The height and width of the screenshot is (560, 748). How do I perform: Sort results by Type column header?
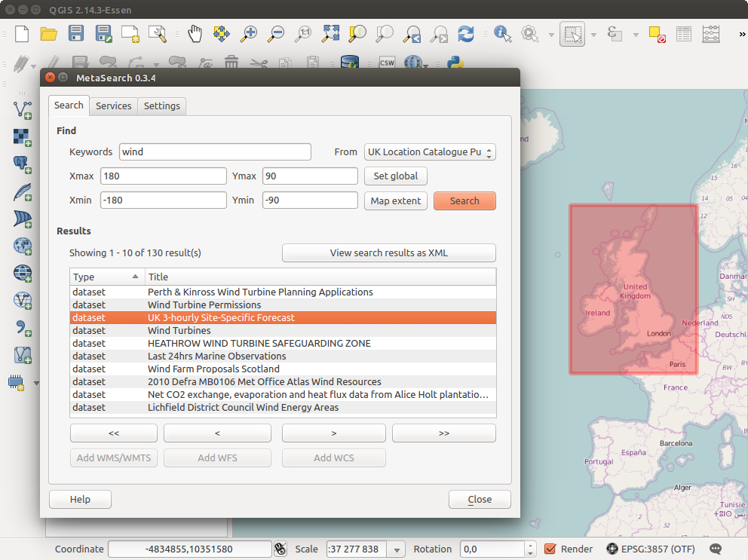point(106,277)
